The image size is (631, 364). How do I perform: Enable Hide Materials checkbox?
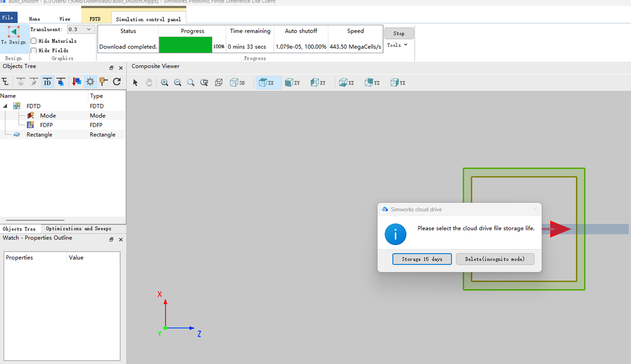34,41
